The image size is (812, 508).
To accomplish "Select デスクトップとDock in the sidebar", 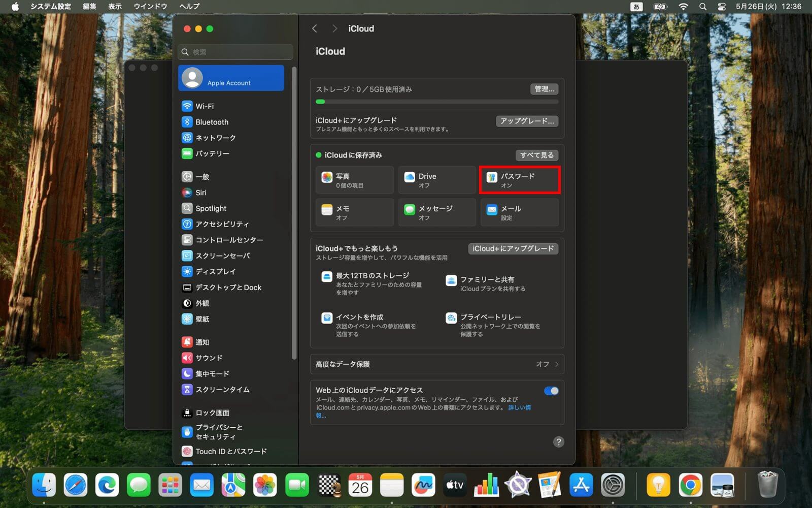I will coord(231,288).
